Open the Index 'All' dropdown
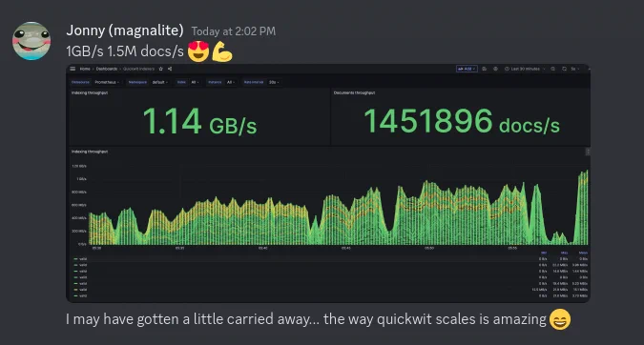The width and height of the screenshot is (644, 345). pos(195,83)
